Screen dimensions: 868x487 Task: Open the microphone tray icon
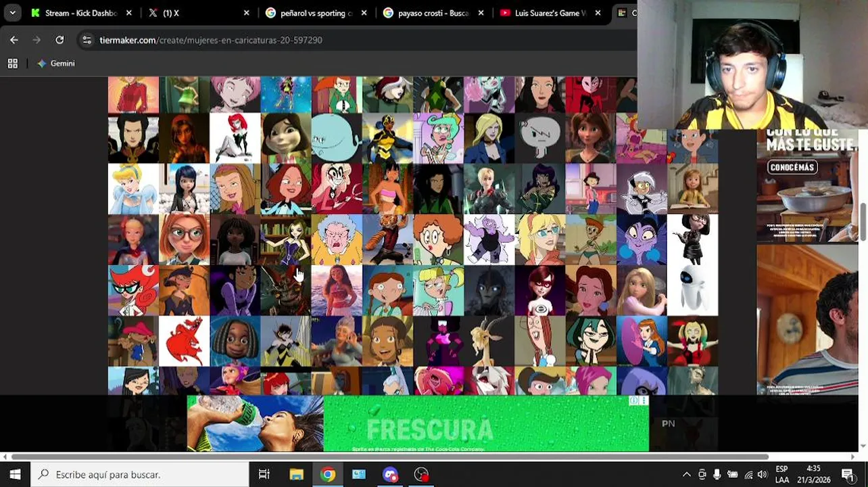pos(717,475)
